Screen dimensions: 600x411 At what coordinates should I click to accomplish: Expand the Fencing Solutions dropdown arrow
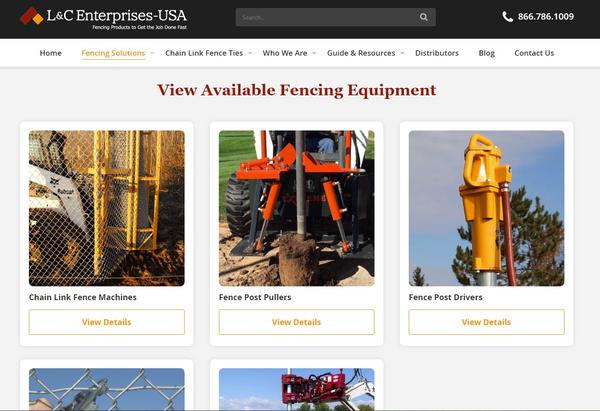(152, 53)
